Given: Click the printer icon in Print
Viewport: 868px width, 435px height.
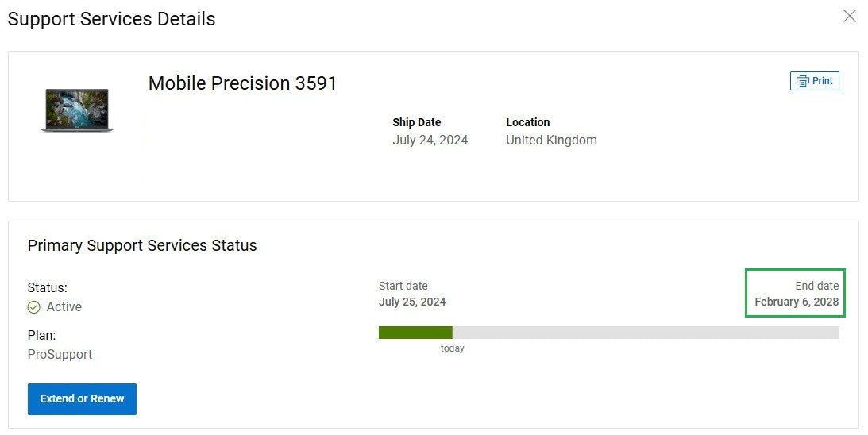Looking at the screenshot, I should (x=803, y=81).
